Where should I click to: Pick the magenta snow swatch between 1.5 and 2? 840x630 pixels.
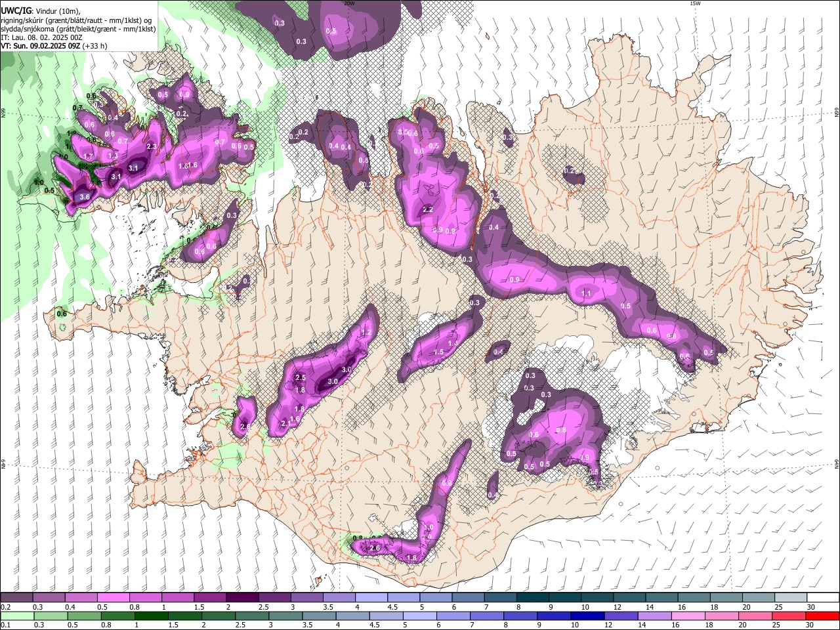click(209, 598)
